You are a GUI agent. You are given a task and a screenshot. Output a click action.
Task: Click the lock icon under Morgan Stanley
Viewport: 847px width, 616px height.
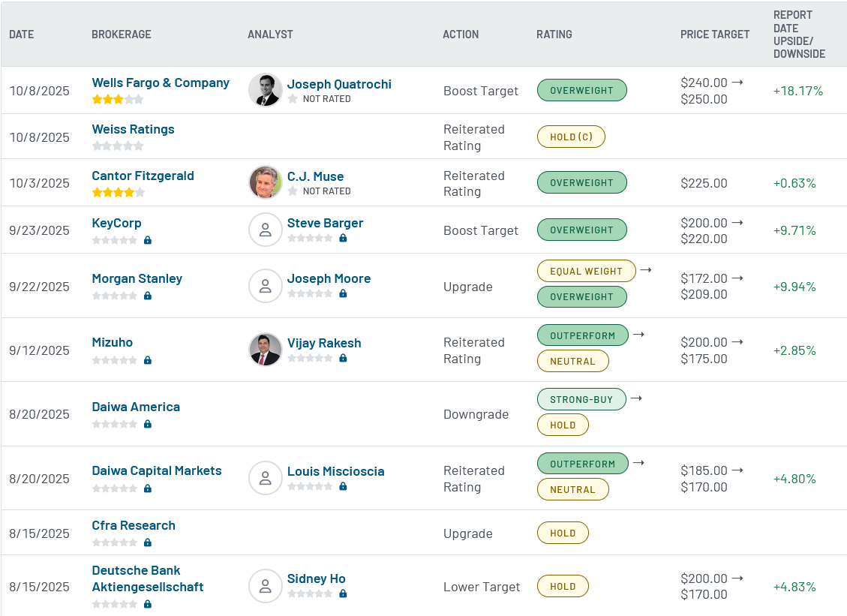[148, 296]
